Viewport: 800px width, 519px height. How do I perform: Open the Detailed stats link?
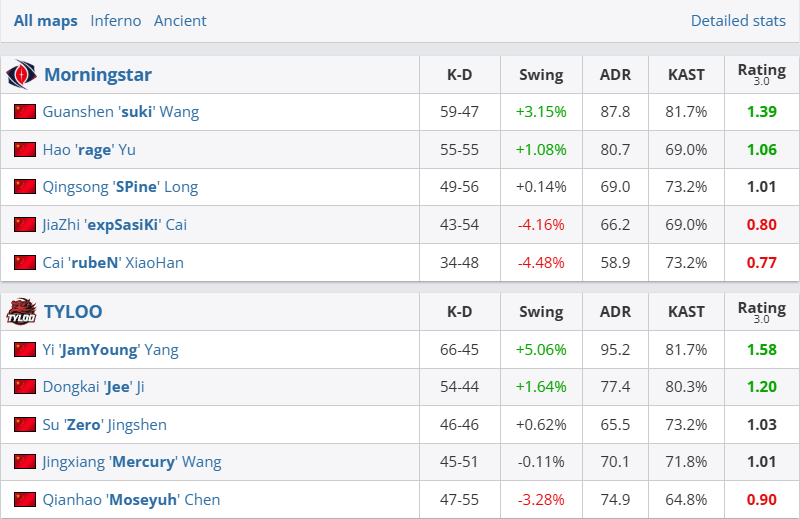pos(738,20)
